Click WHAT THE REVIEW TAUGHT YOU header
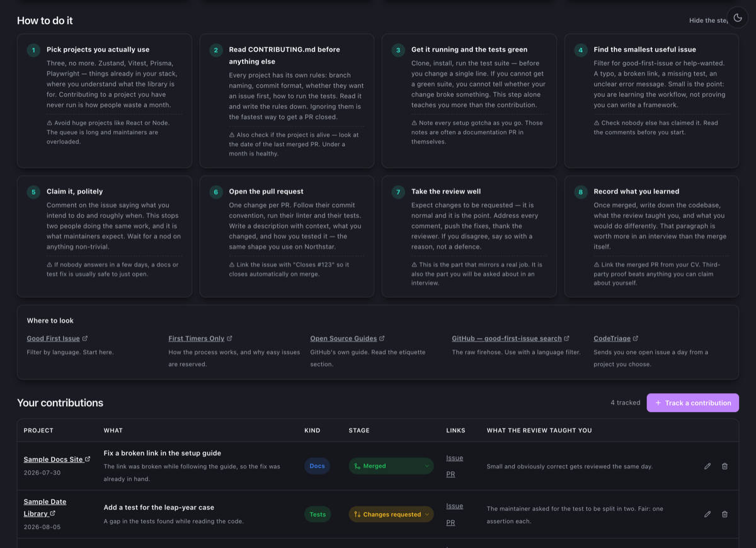 (539, 430)
